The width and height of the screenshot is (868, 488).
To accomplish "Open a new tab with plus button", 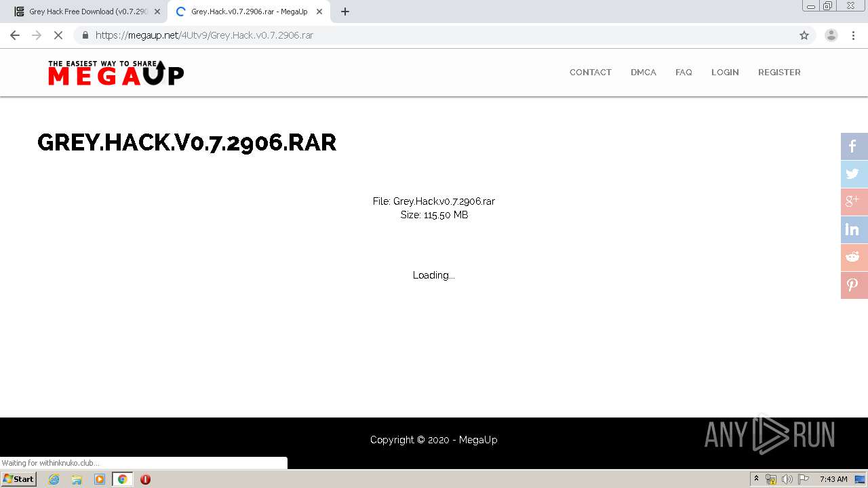I will coord(345,12).
